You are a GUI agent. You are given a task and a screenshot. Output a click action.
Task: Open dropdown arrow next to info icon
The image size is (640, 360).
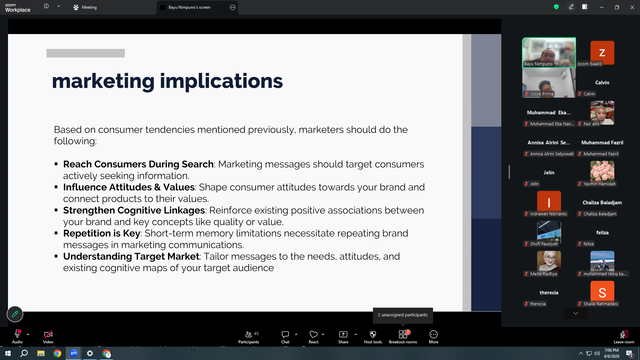tap(58, 7)
